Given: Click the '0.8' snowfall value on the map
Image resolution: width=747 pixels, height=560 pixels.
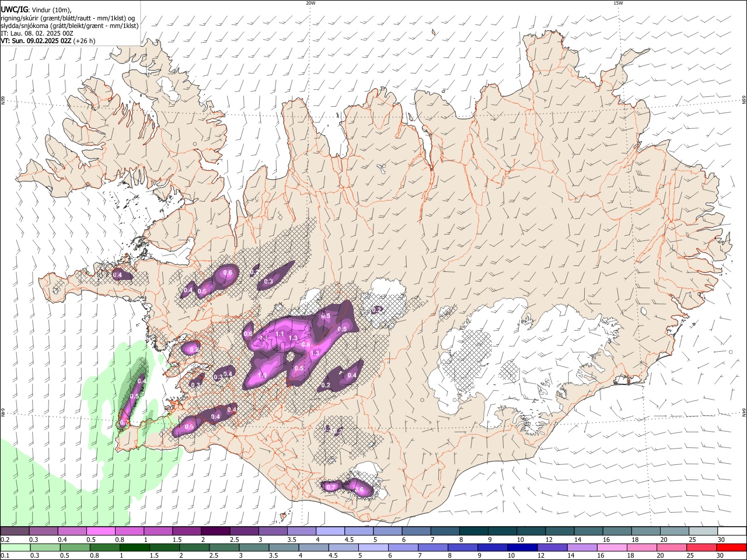Looking at the screenshot, I should coord(306,345).
